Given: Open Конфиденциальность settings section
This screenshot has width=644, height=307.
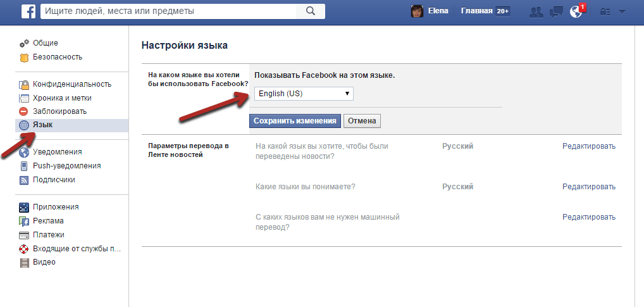Looking at the screenshot, I should click(x=72, y=84).
